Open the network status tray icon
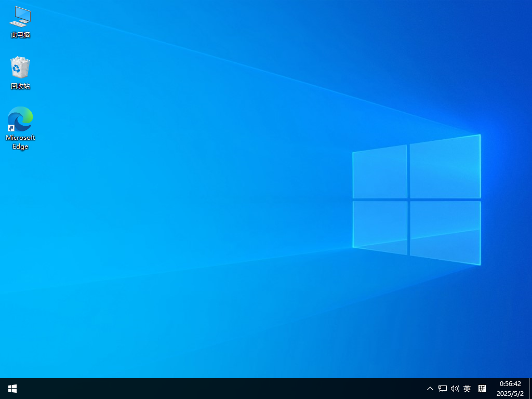 pyautogui.click(x=443, y=389)
